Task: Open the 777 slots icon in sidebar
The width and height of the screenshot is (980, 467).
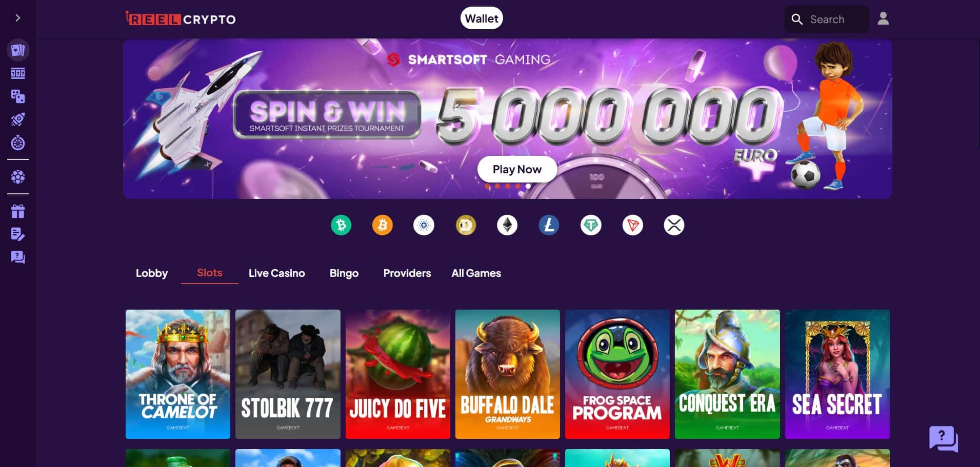Action: tap(18, 73)
